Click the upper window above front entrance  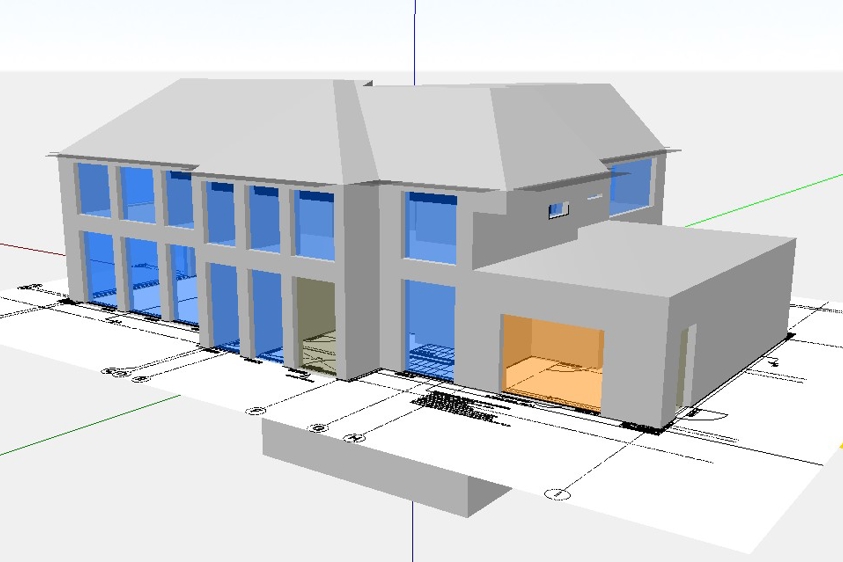pos(314,224)
